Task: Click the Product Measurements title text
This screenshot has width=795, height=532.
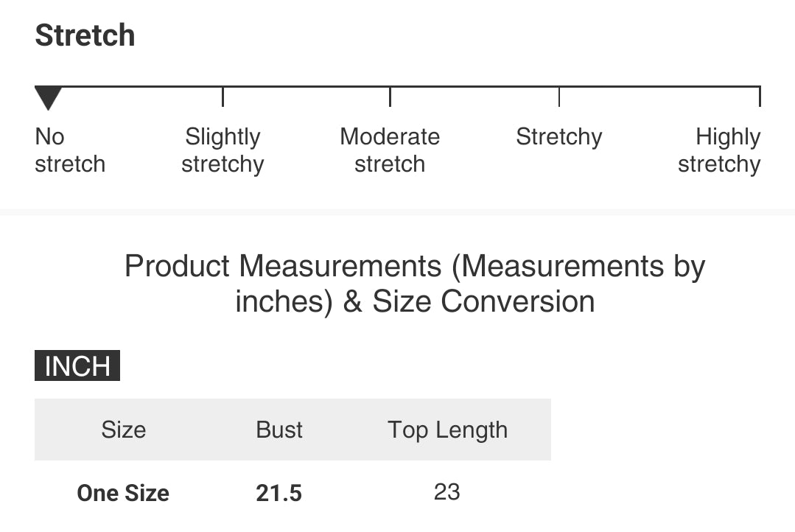Action: 415,266
